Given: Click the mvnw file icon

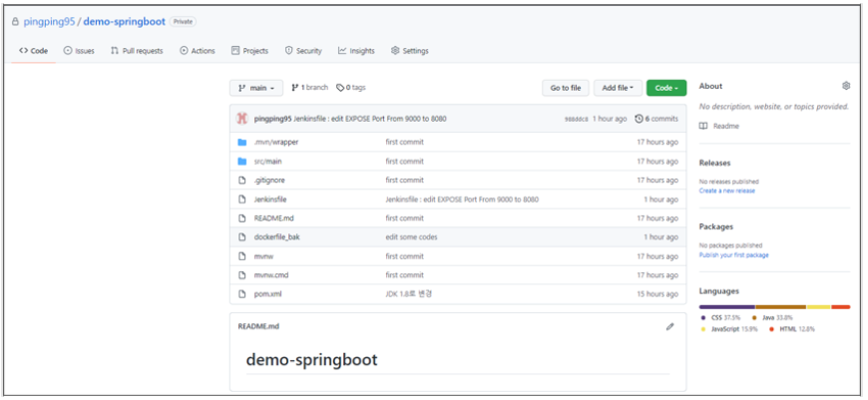Looking at the screenshot, I should coord(241,256).
